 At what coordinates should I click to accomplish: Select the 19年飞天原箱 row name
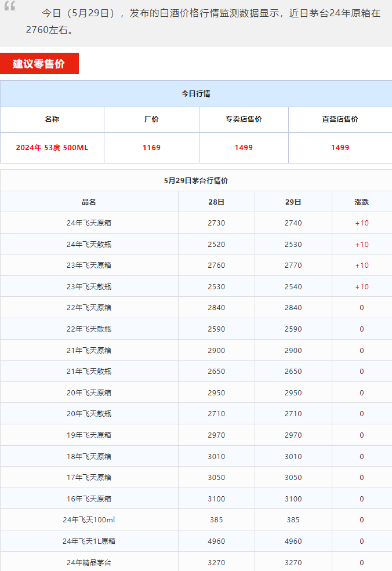click(x=89, y=435)
